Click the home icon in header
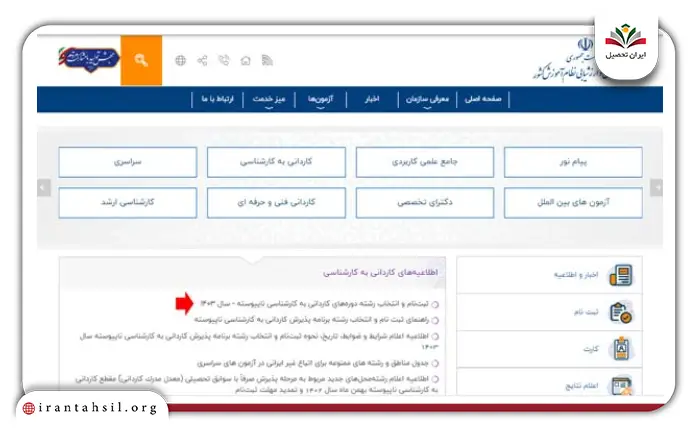 [x=246, y=60]
